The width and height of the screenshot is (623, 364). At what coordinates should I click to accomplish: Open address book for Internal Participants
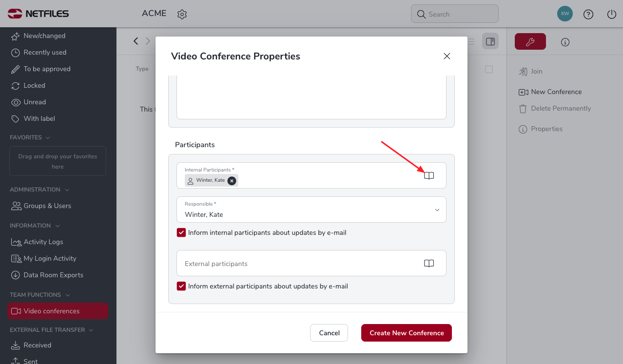point(429,175)
